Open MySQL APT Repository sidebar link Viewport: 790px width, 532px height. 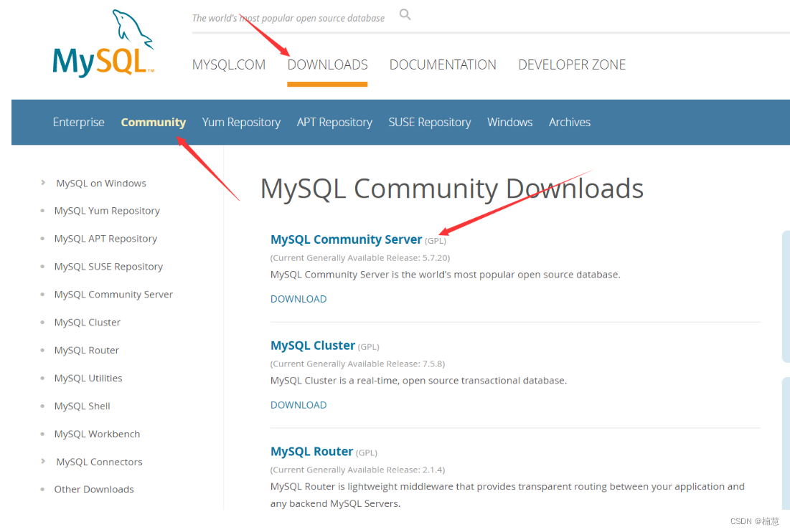tap(105, 239)
